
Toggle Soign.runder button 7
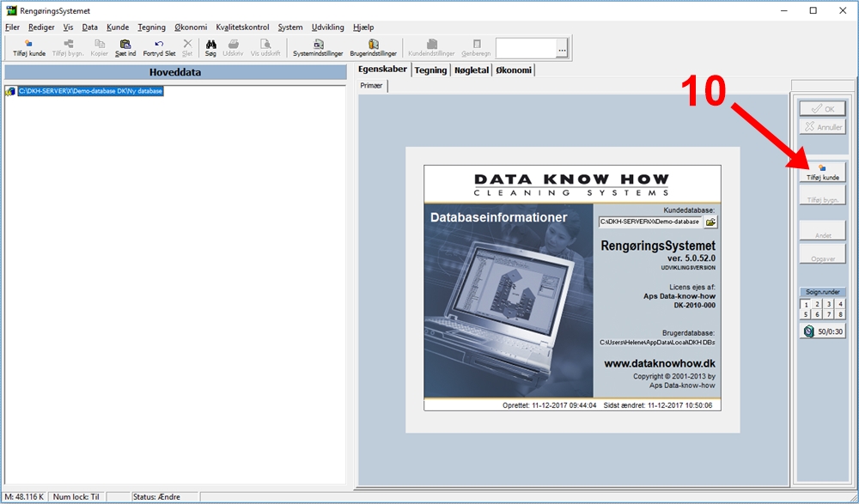pos(829,314)
